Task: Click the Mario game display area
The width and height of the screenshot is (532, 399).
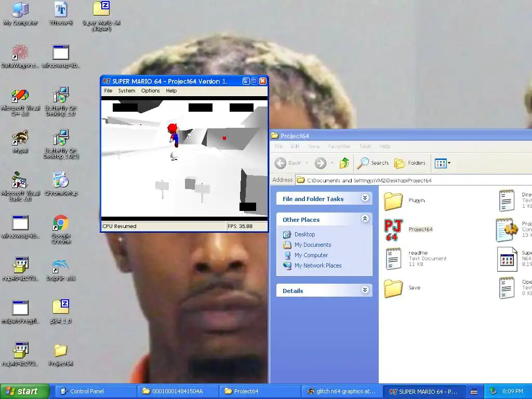Action: (x=184, y=158)
